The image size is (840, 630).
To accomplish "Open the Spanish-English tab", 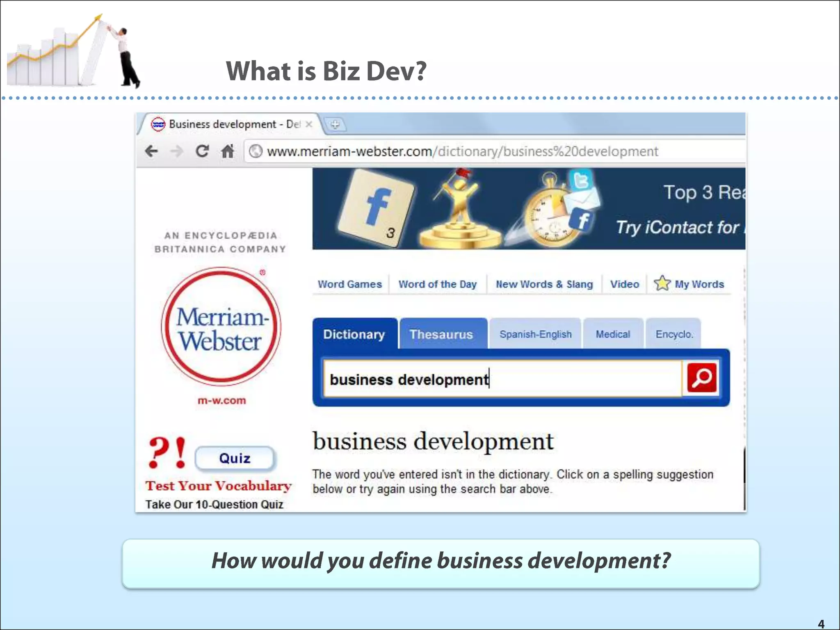I will 535,334.
